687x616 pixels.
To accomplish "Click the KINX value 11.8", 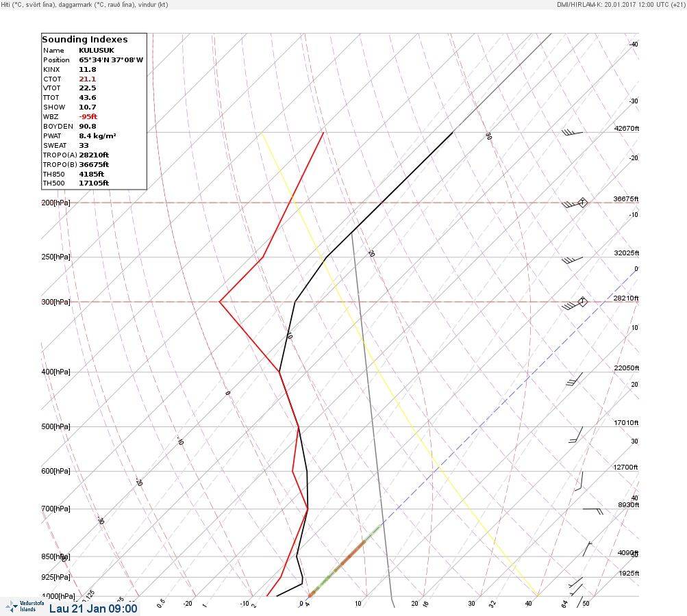I will [88, 70].
